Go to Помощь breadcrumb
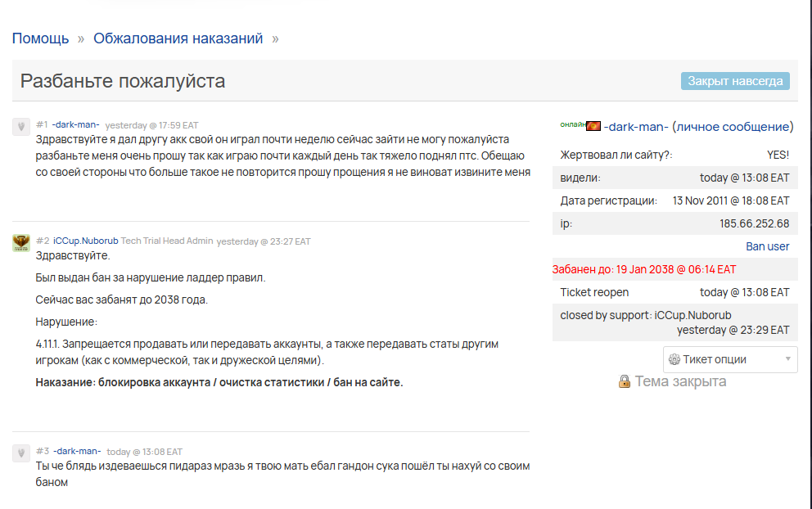This screenshot has width=812, height=509. (x=40, y=38)
